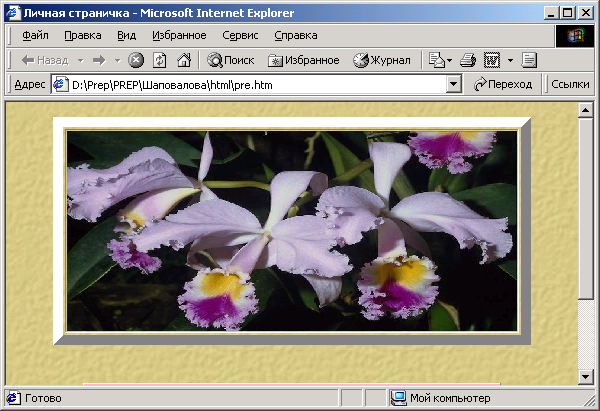Click the Internet Explorer title bar icon
The width and height of the screenshot is (600, 411).
coord(13,13)
